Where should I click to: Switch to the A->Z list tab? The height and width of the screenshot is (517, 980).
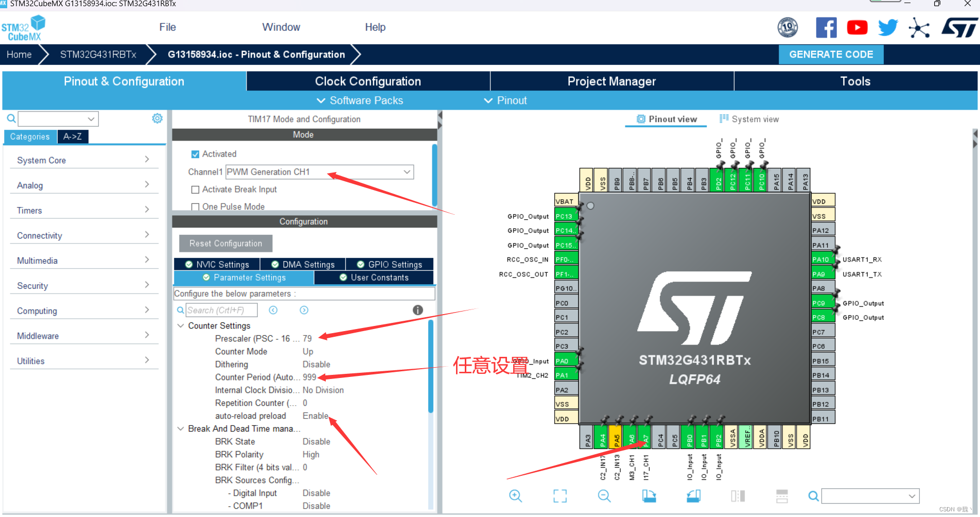pos(73,136)
